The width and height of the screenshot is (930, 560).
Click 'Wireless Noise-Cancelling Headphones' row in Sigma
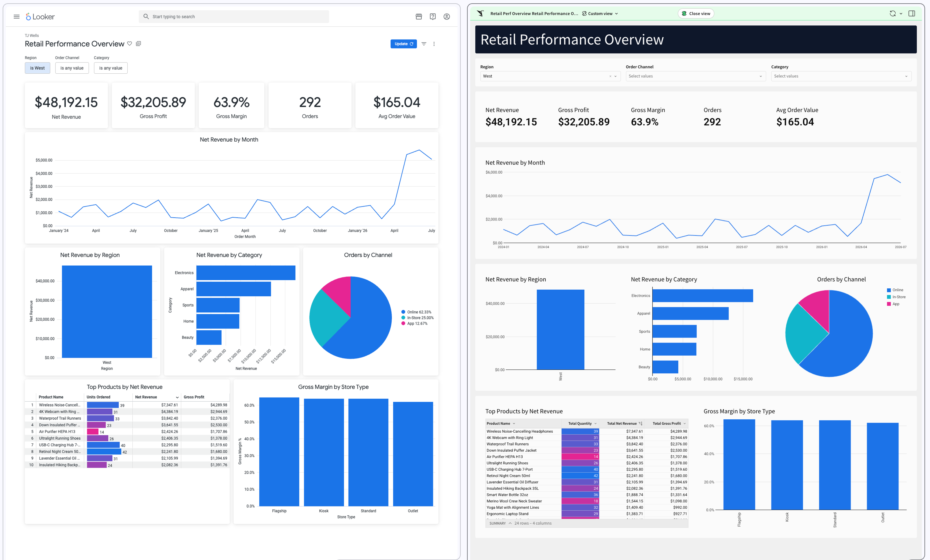click(587, 431)
